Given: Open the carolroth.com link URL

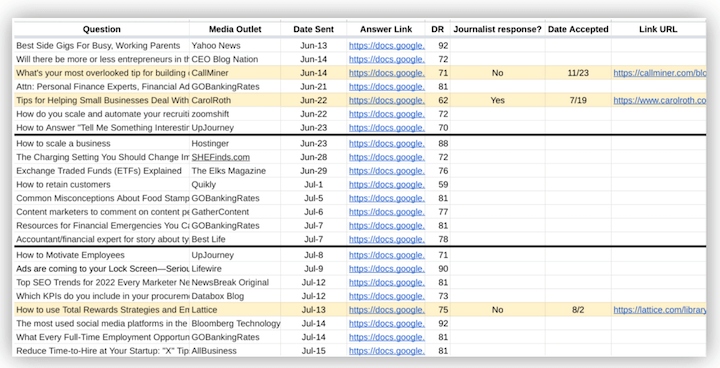Looking at the screenshot, I should coord(659,100).
